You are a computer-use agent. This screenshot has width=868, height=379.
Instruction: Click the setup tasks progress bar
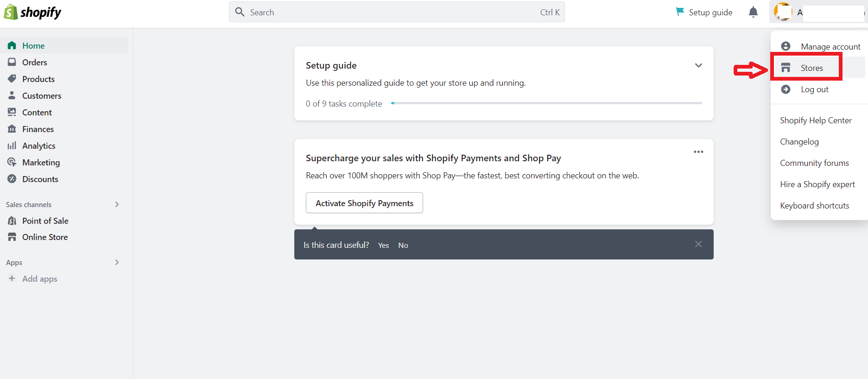point(546,103)
